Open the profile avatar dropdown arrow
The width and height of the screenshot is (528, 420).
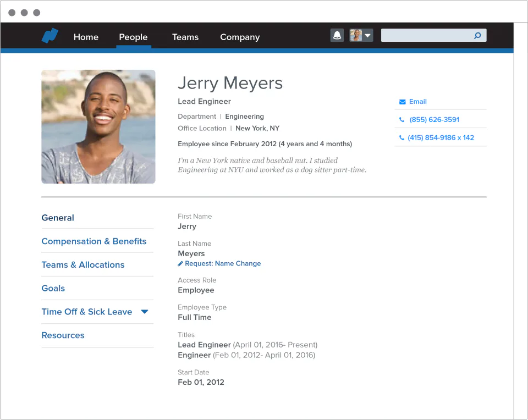[366, 35]
